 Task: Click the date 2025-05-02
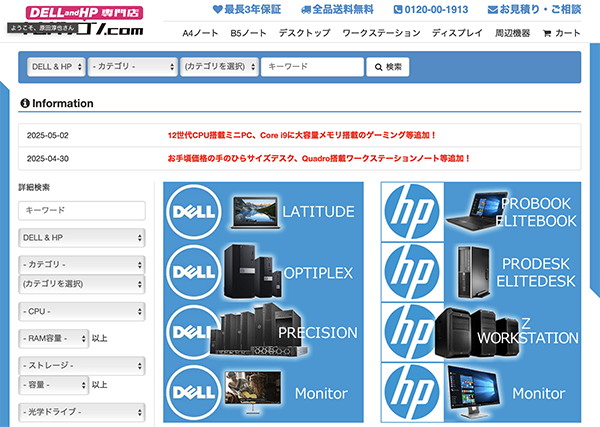pyautogui.click(x=47, y=135)
